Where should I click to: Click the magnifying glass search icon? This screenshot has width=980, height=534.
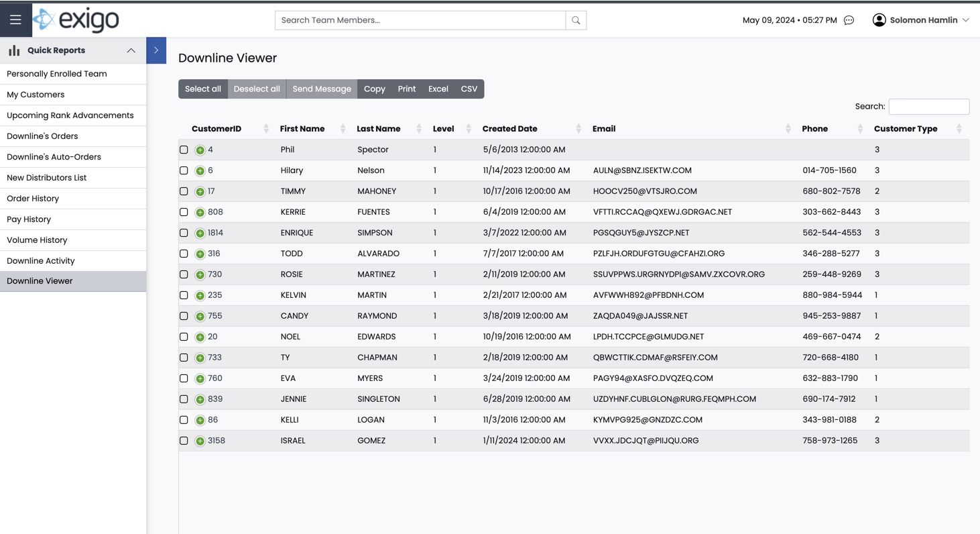coord(575,19)
